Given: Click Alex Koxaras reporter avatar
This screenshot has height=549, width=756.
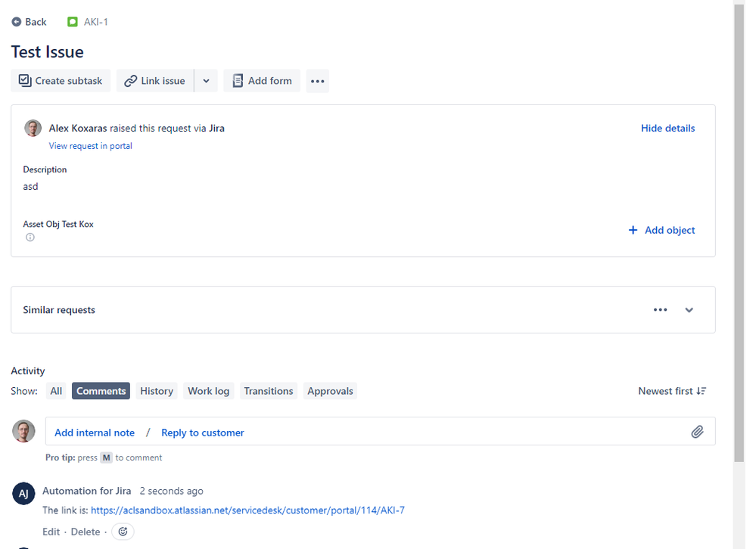Looking at the screenshot, I should (x=33, y=128).
